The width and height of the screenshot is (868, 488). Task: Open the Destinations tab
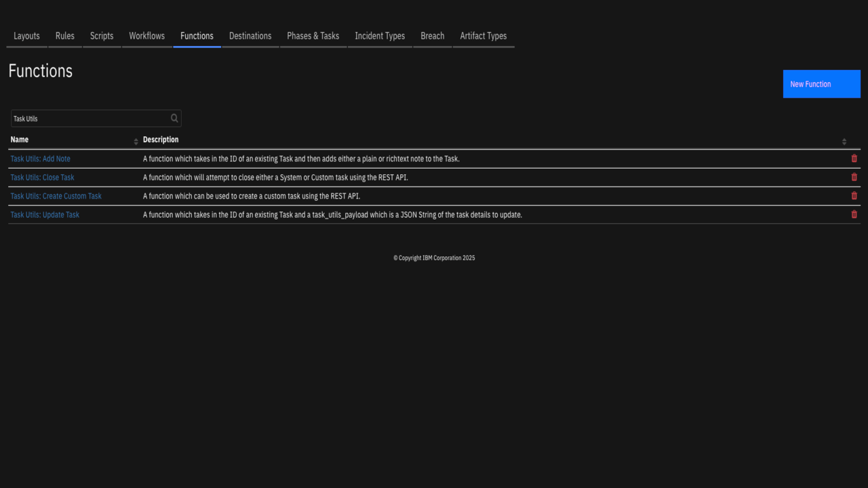250,36
